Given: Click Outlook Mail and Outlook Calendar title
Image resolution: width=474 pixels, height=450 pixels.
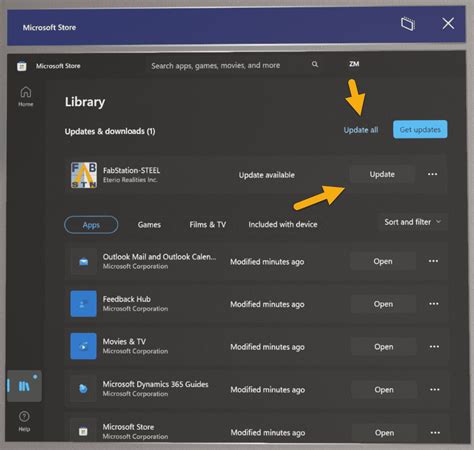Looking at the screenshot, I should 159,257.
